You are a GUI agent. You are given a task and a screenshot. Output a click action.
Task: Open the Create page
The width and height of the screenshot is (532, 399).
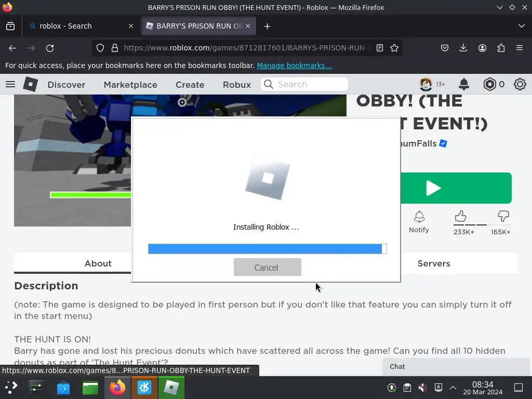[190, 85]
